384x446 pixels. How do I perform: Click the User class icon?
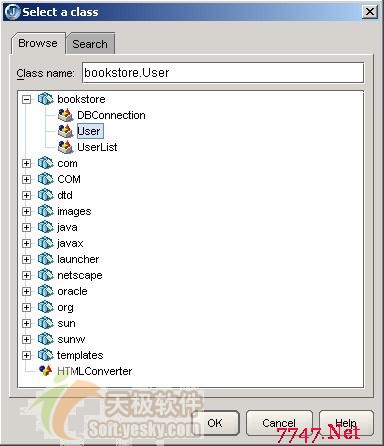tap(65, 131)
